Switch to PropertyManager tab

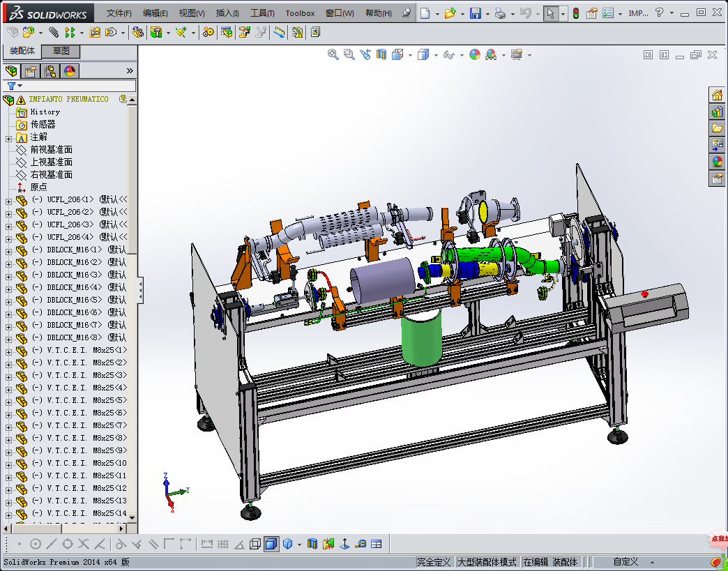[31, 71]
